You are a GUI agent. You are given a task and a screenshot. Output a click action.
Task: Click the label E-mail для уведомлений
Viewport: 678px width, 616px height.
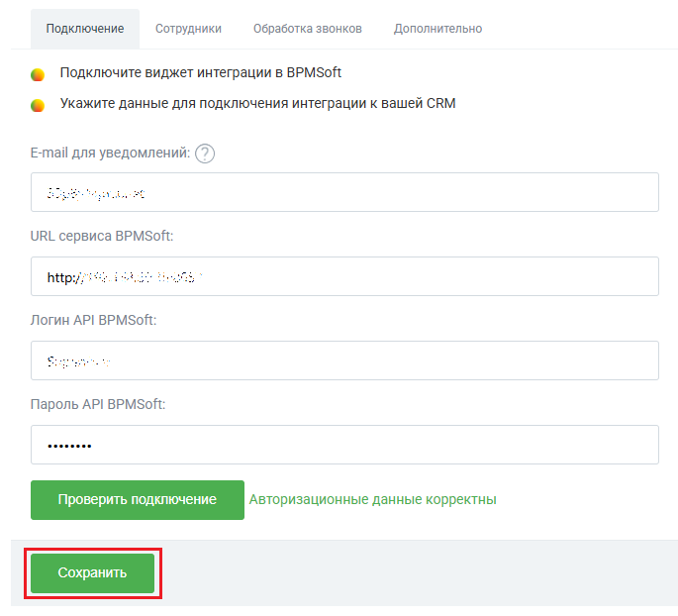[110, 153]
